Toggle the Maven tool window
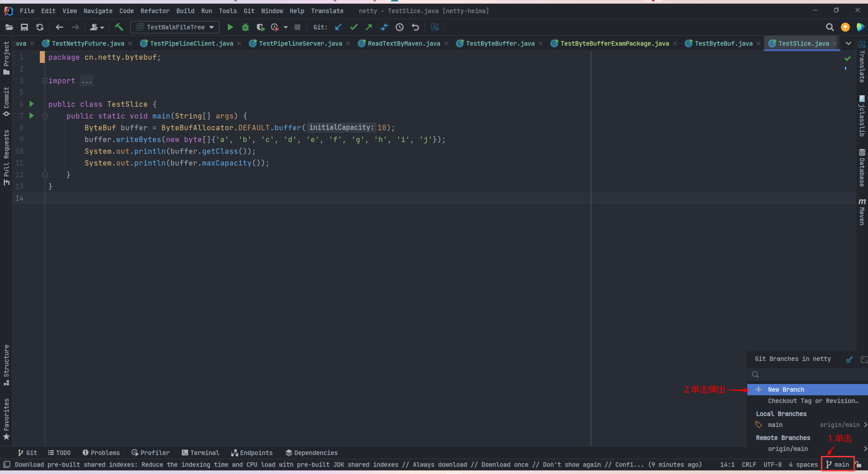This screenshot has width=868, height=474. (x=862, y=211)
